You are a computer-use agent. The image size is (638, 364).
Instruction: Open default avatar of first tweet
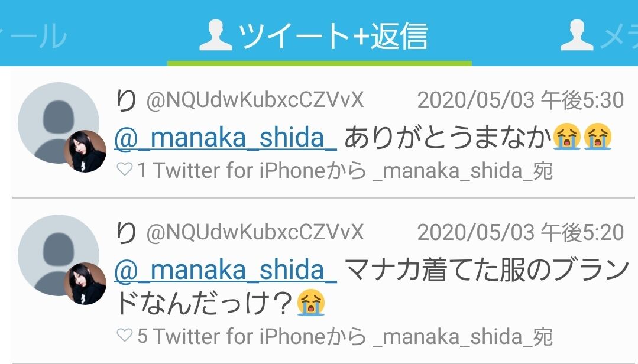[59, 123]
